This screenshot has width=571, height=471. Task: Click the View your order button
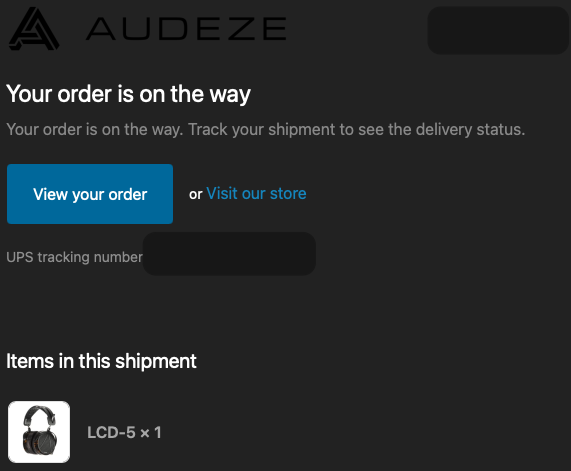pyautogui.click(x=90, y=194)
